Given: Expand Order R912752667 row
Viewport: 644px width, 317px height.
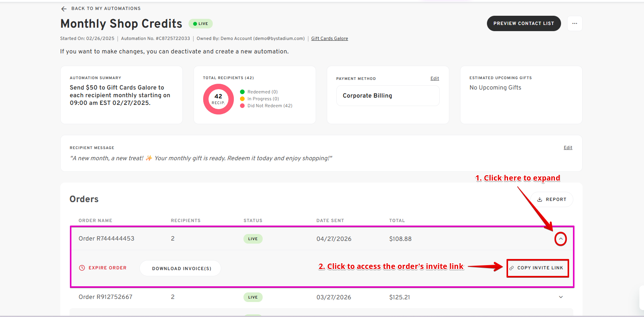Looking at the screenshot, I should (561, 297).
